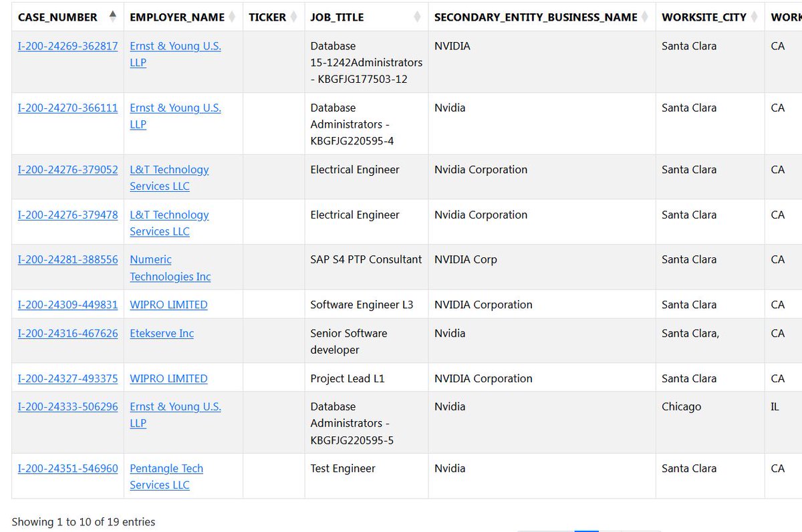Click JOB_TITLE column sort arrows
Viewport: 802px width, 532px height.
[x=417, y=17]
